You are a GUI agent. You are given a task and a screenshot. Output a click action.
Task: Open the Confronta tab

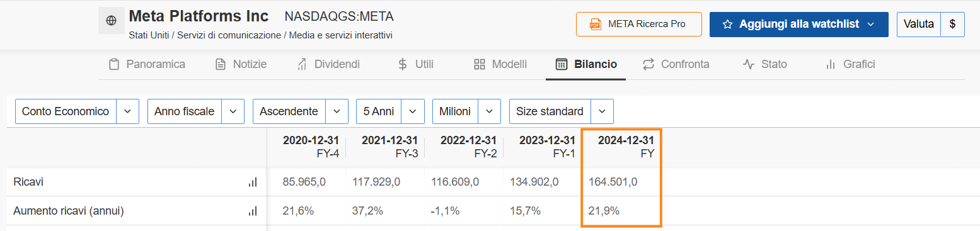676,64
